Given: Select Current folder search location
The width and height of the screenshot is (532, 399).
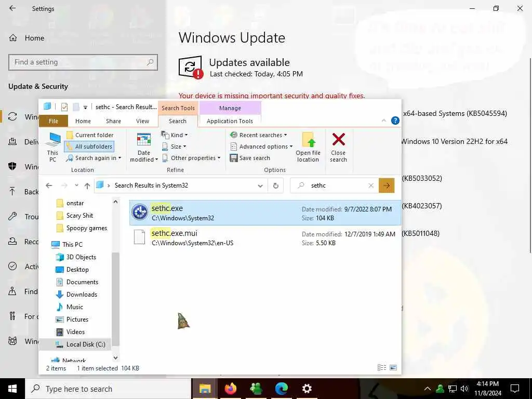Looking at the screenshot, I should click(89, 135).
